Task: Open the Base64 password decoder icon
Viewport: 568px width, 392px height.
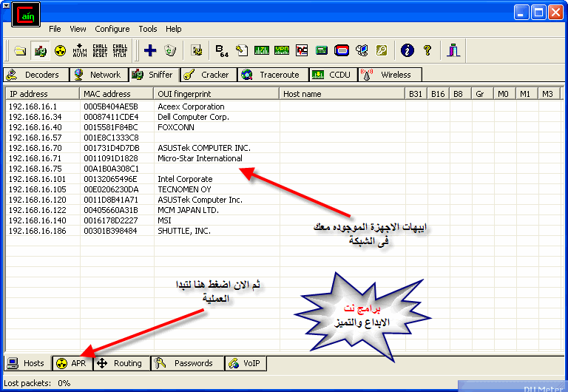Action: click(222, 50)
